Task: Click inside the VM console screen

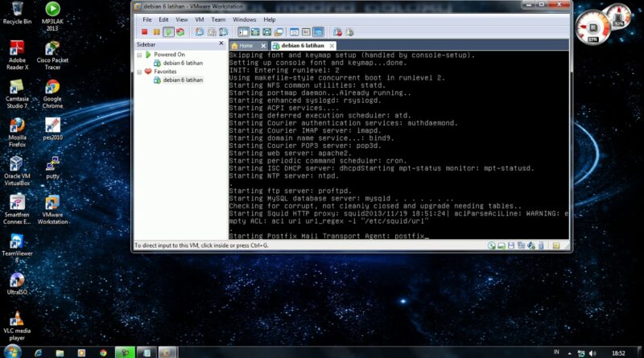Action: click(x=398, y=145)
